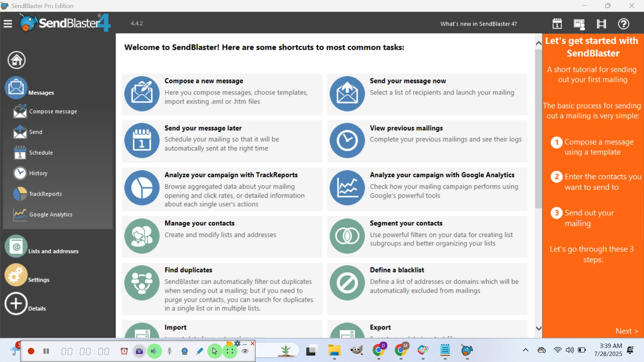Click the Compose a new message icon

(142, 94)
